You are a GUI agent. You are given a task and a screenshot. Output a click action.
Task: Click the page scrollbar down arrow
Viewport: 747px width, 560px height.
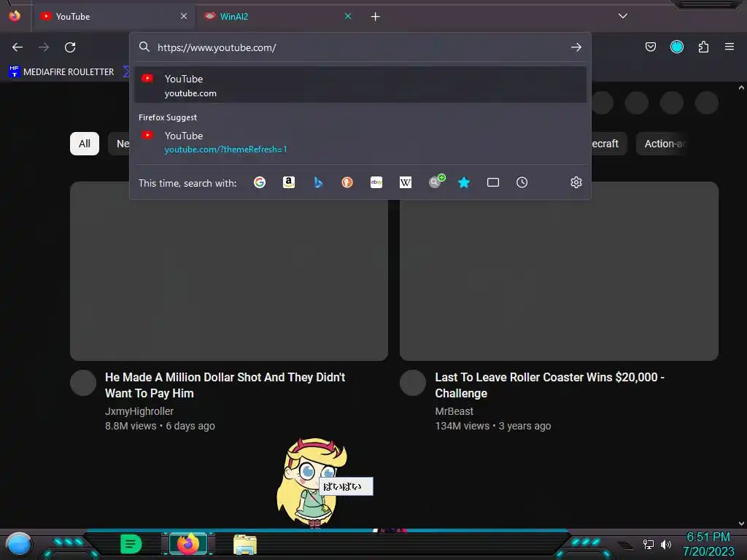coord(741,524)
